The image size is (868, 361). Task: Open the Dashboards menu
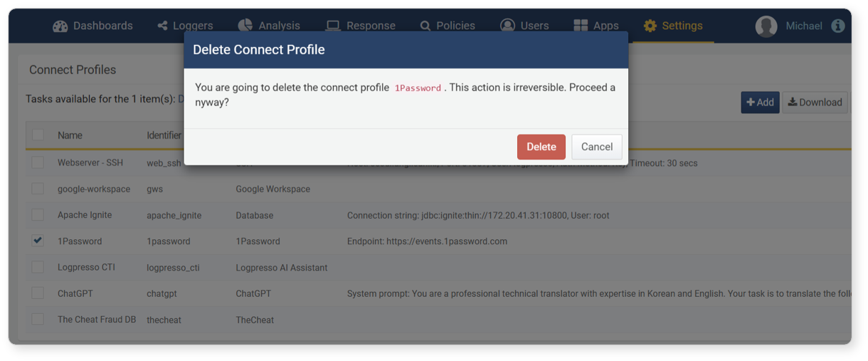coord(93,26)
